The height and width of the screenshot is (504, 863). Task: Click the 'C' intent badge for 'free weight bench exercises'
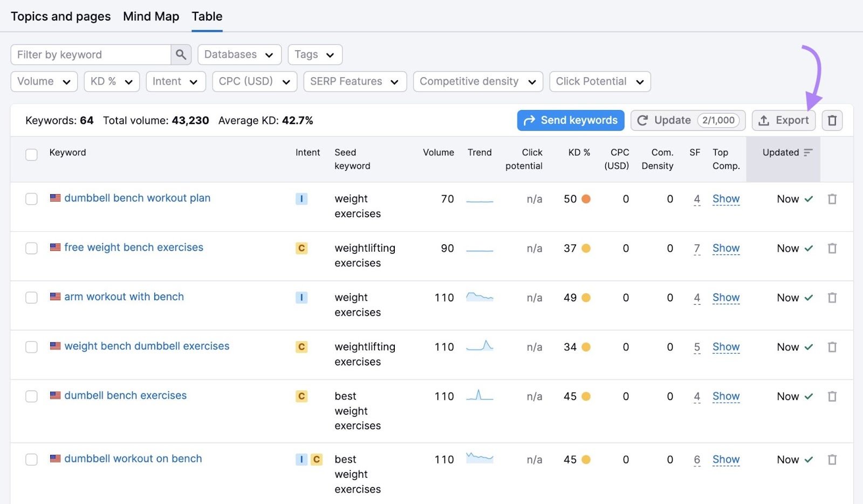pos(301,248)
